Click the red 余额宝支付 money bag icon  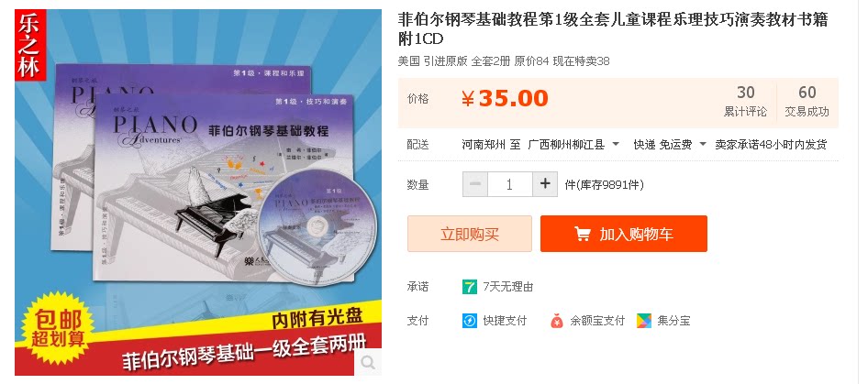click(556, 321)
